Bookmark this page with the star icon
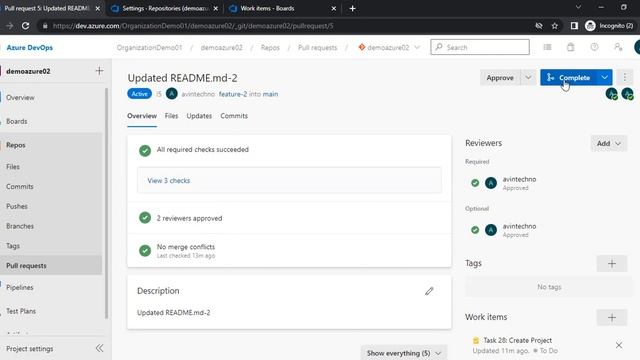 (x=555, y=26)
